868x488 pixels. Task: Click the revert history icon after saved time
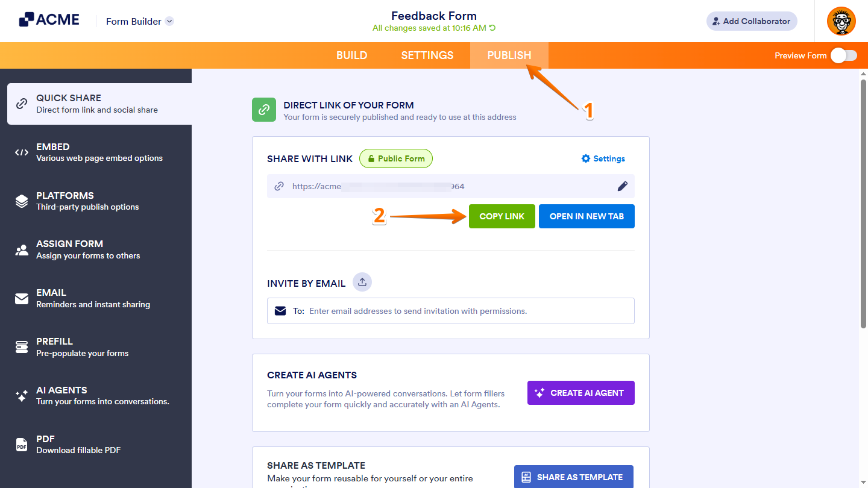pyautogui.click(x=492, y=28)
